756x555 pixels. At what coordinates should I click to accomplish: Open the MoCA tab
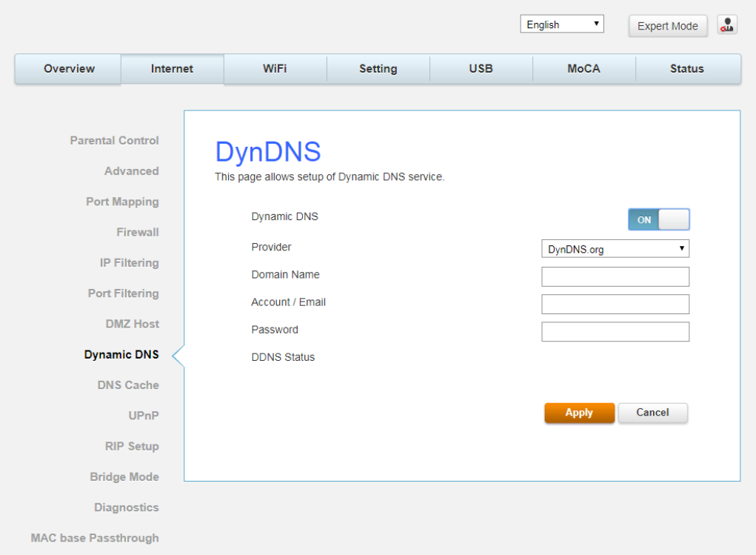point(584,68)
